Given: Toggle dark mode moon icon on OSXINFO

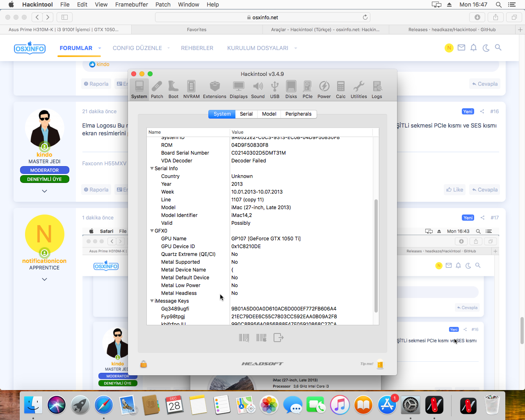Looking at the screenshot, I should pos(486,48).
